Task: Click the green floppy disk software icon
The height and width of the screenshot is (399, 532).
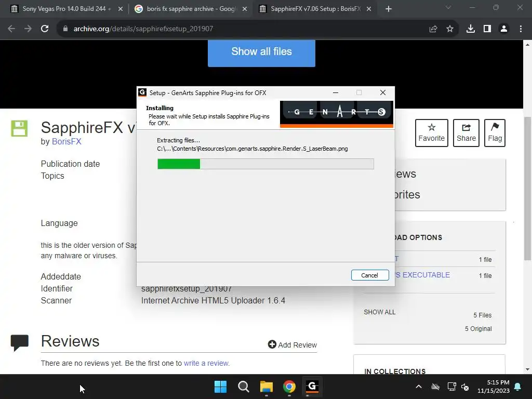Action: [19, 129]
